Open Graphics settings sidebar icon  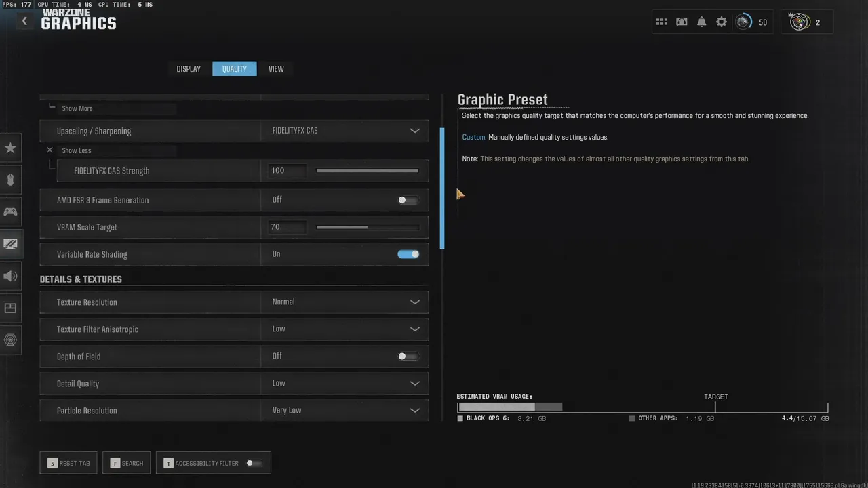10,244
